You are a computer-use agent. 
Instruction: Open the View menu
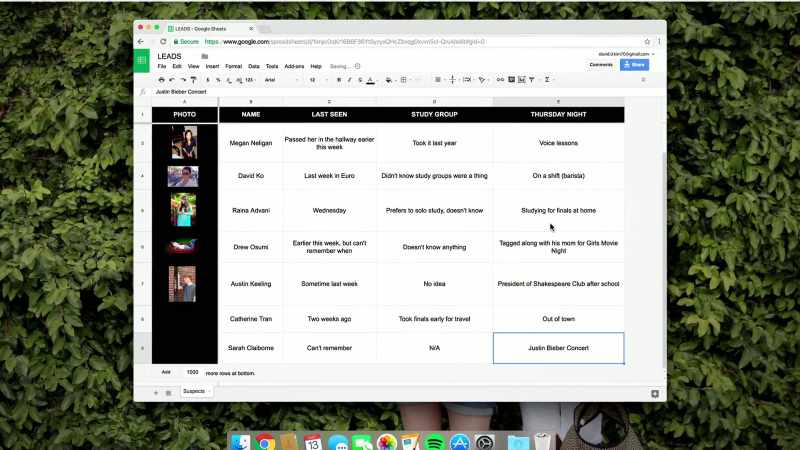193,66
